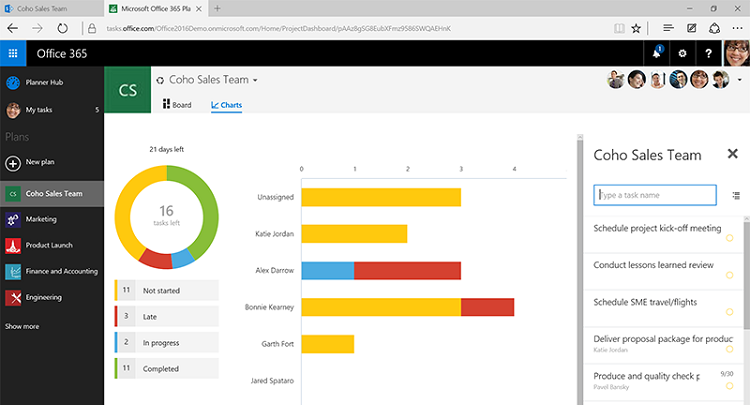This screenshot has height=405, width=750.
Task: Open the help question mark icon
Action: click(708, 53)
